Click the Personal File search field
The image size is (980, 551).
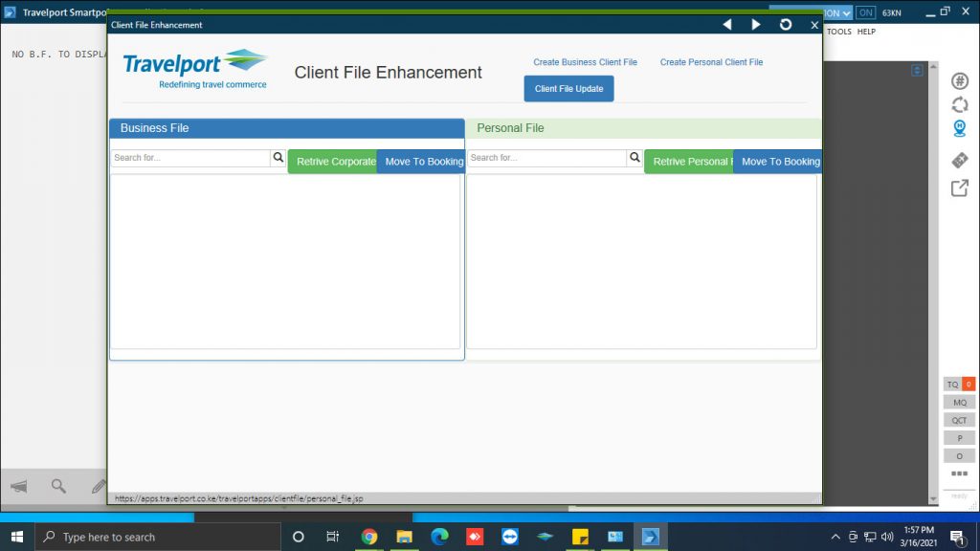point(546,158)
